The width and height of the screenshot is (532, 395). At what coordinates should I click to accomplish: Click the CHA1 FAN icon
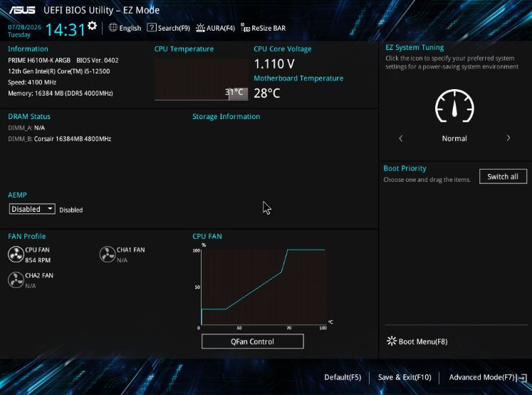pyautogui.click(x=107, y=255)
